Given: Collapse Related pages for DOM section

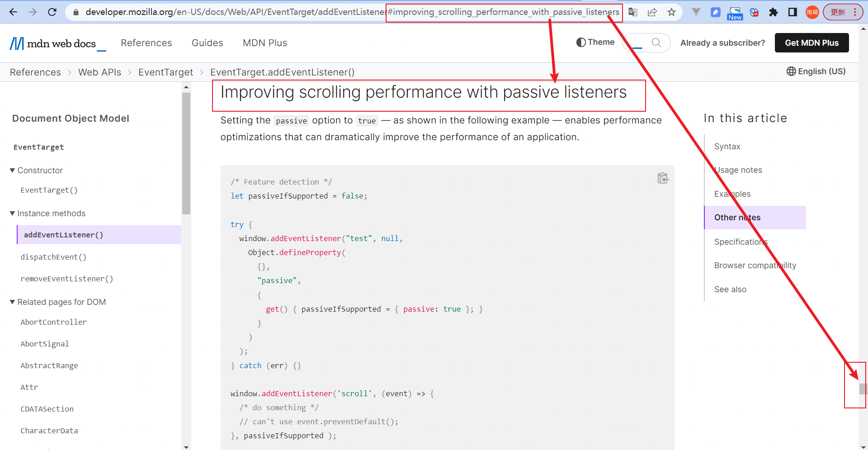Looking at the screenshot, I should 58,302.
